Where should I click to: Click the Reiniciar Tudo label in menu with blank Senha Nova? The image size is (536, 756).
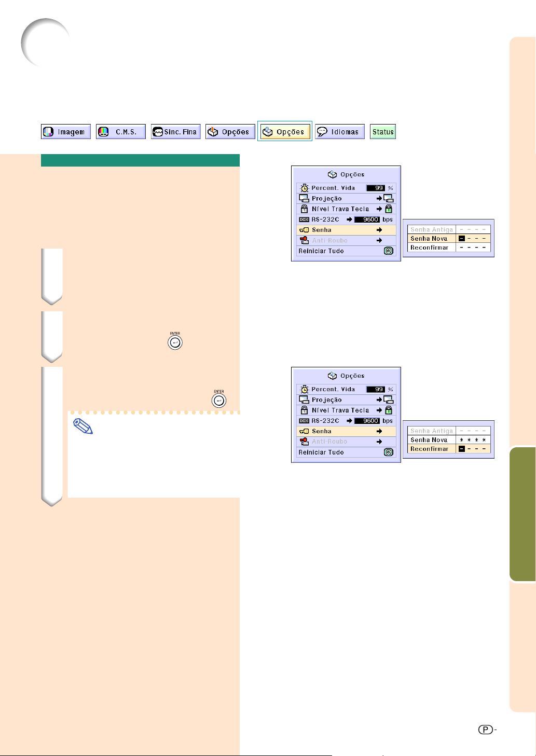tap(321, 251)
